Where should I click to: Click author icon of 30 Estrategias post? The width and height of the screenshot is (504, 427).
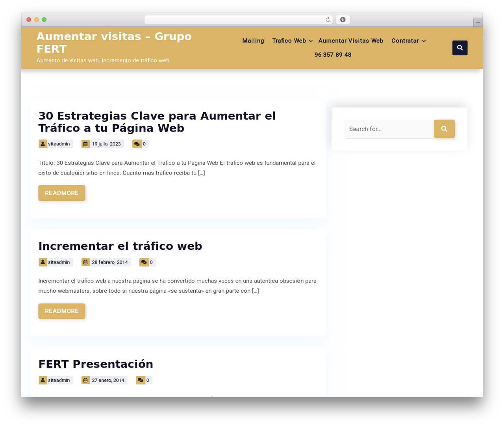43,144
